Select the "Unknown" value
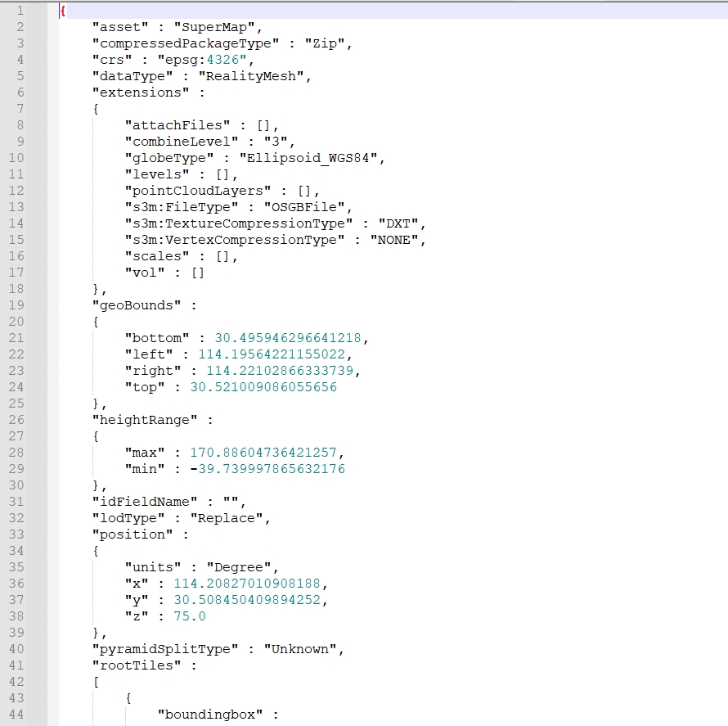 (300, 648)
